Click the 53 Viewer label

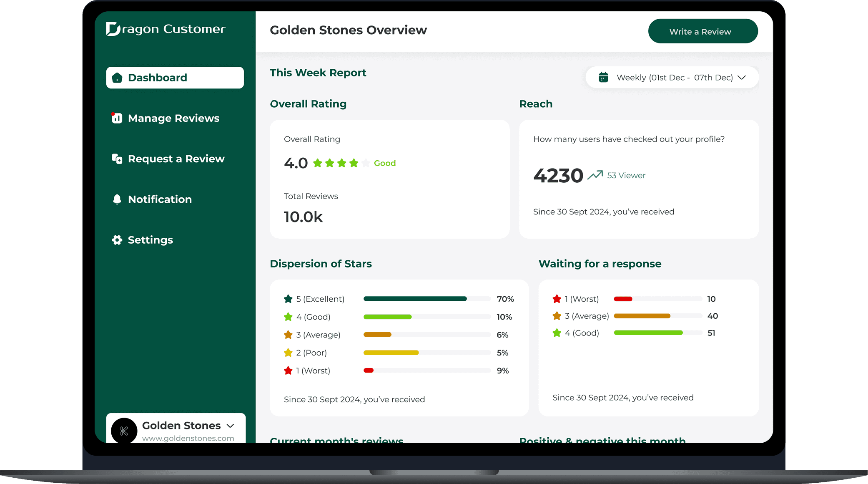click(x=626, y=175)
